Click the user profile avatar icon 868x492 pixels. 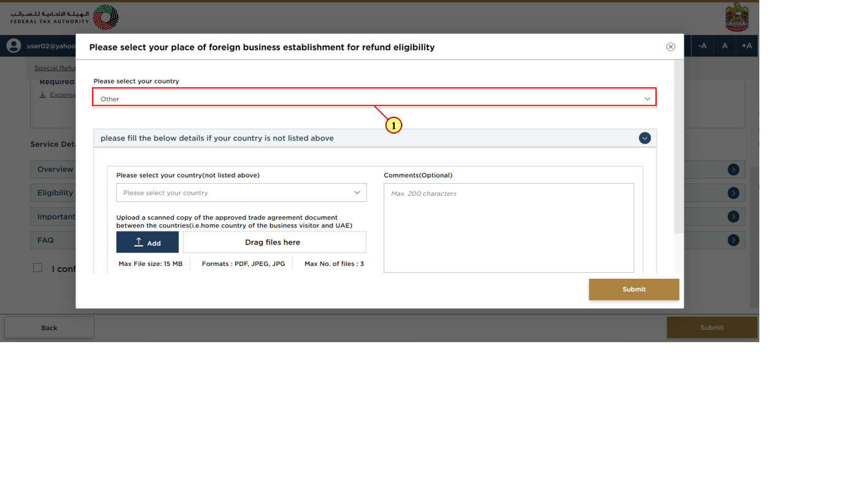pos(14,46)
